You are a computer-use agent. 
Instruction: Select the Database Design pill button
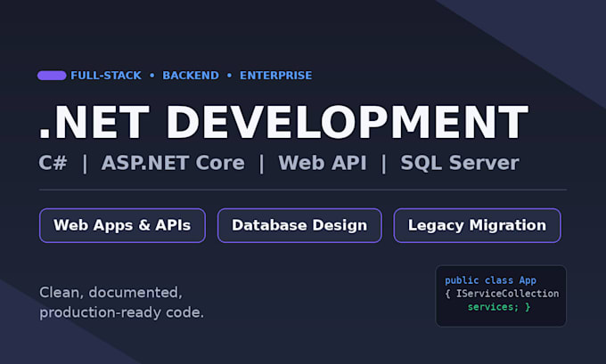(299, 225)
